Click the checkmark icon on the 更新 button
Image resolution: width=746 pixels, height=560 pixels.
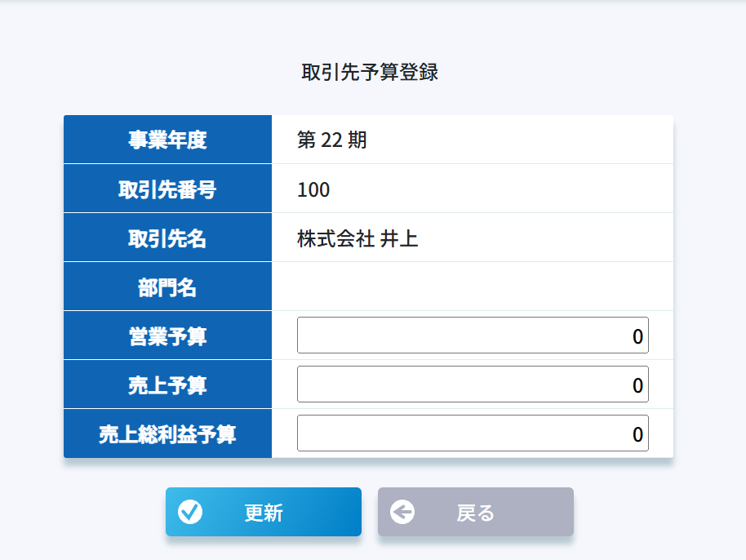(190, 512)
